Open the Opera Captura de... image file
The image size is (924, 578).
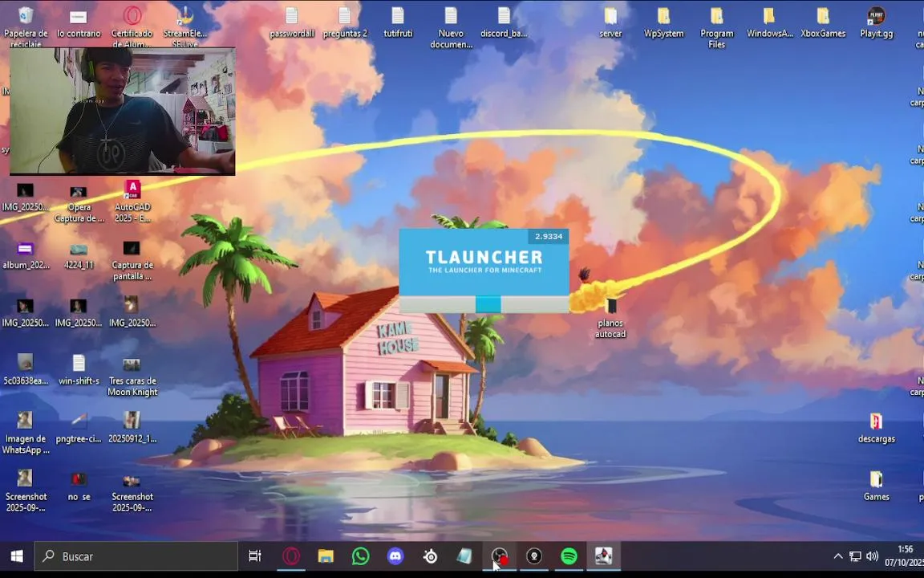79,203
